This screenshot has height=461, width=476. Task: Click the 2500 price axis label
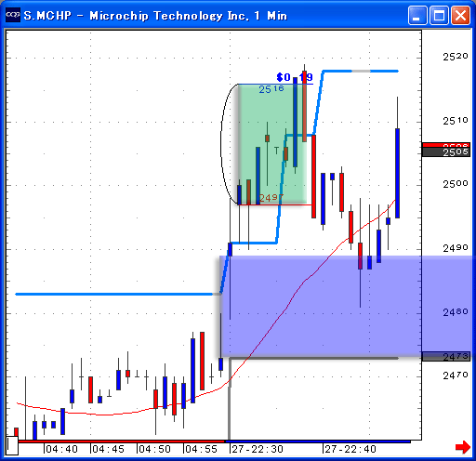[455, 184]
